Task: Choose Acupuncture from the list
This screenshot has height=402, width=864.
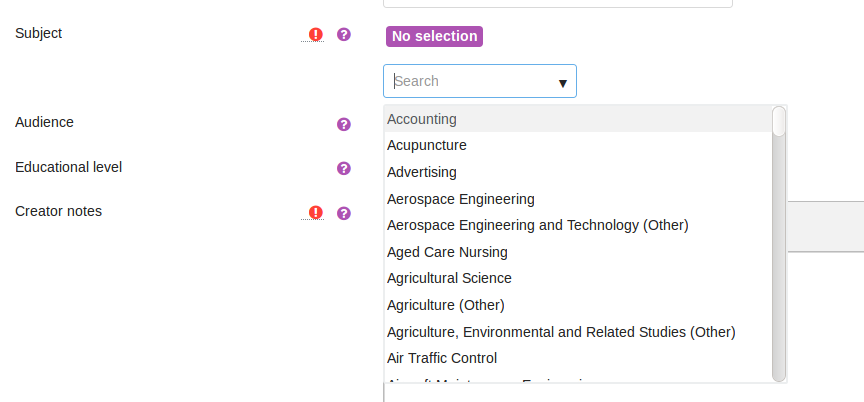Action: [x=578, y=145]
